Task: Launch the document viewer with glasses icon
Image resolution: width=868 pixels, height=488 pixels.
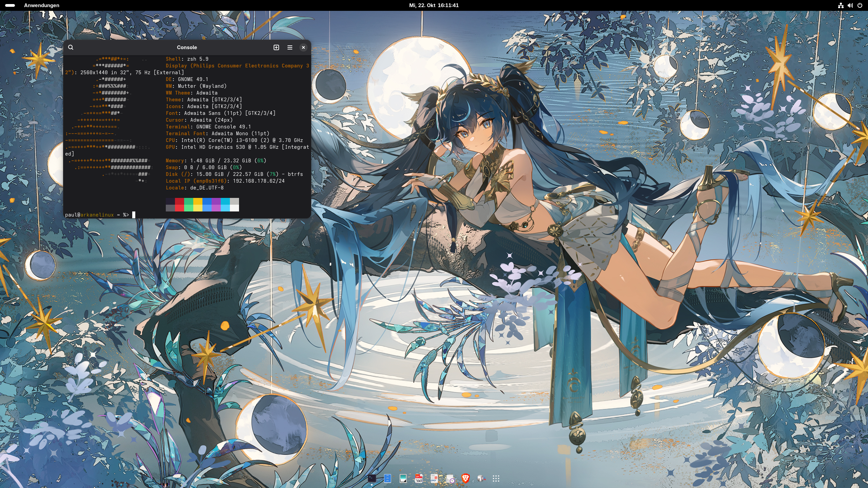Action: coord(419,478)
